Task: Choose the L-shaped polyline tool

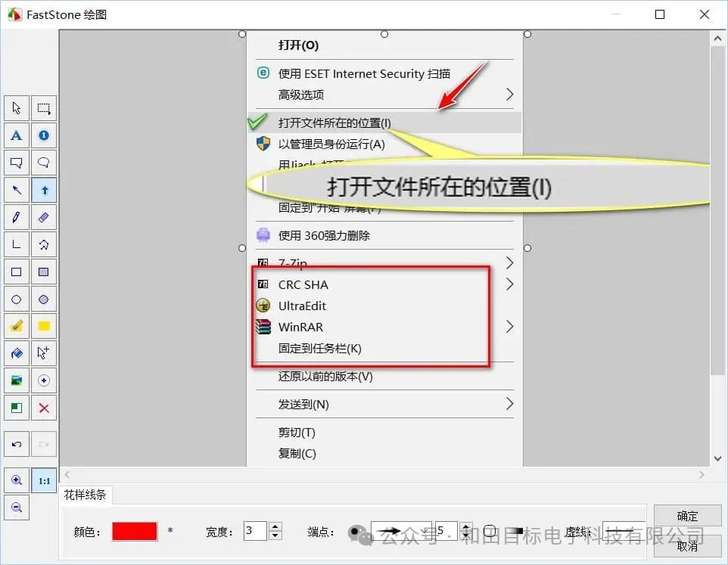Action: 17,244
